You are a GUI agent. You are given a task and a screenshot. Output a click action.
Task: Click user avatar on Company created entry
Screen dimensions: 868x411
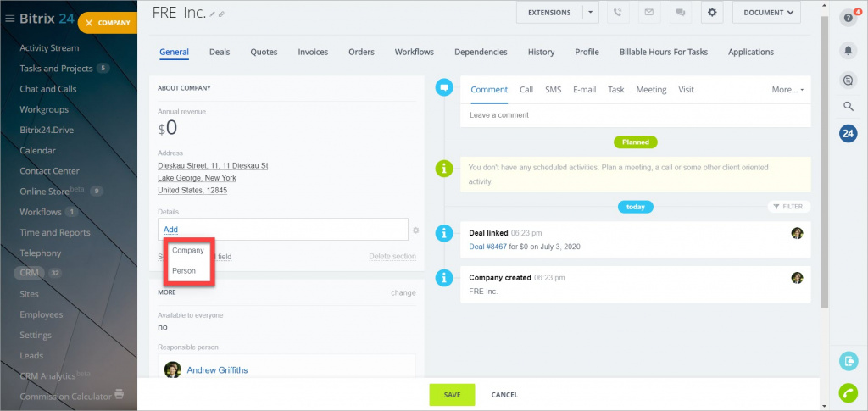[x=797, y=278]
